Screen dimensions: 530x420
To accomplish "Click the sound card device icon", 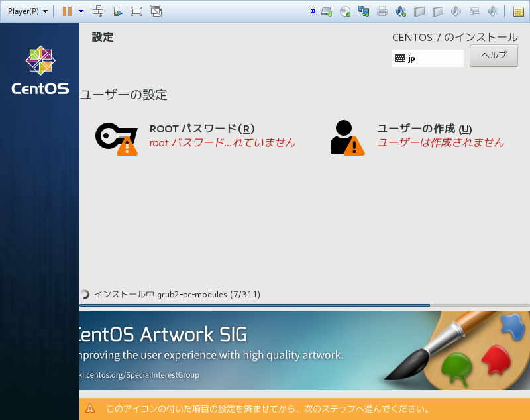I will [x=401, y=11].
